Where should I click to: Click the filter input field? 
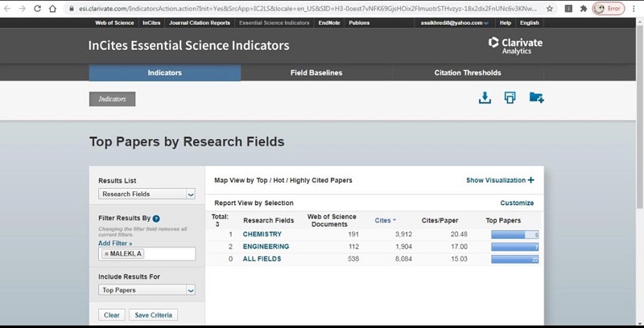coord(147,254)
